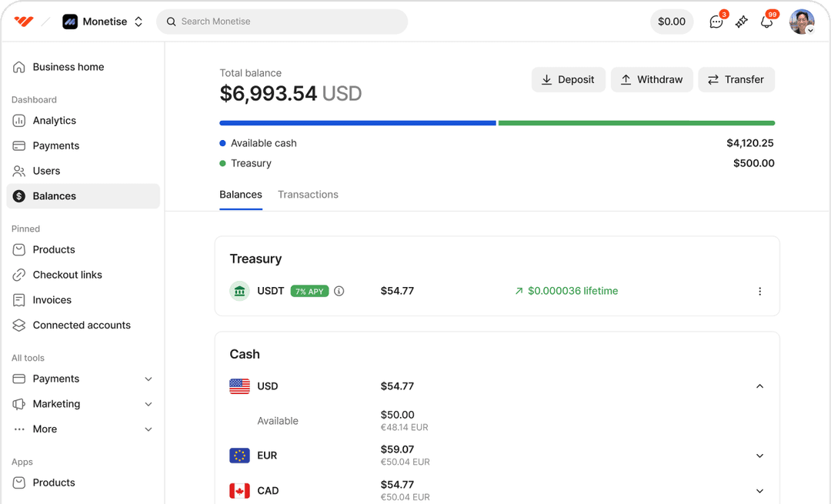Click the Deposit button
831x504 pixels.
tap(569, 79)
